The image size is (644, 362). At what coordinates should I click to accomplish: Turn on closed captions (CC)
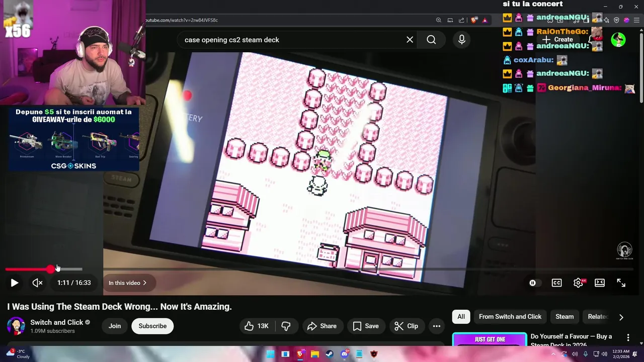coord(556,283)
